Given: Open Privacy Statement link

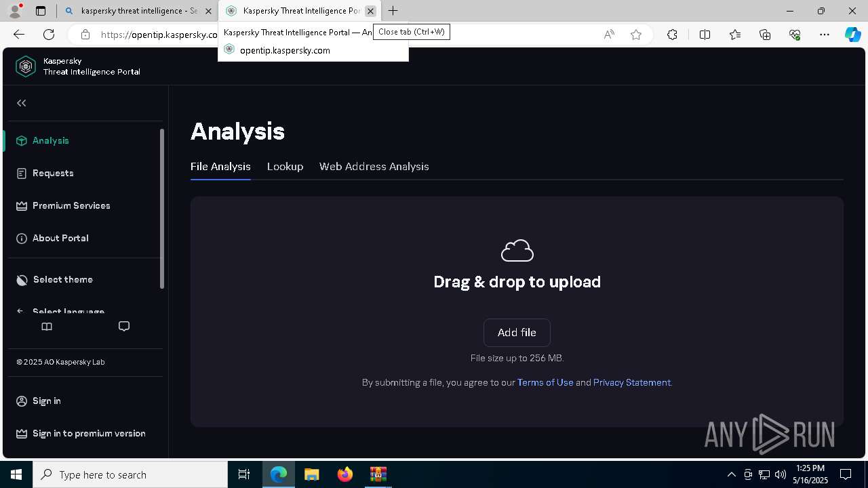Looking at the screenshot, I should point(632,382).
